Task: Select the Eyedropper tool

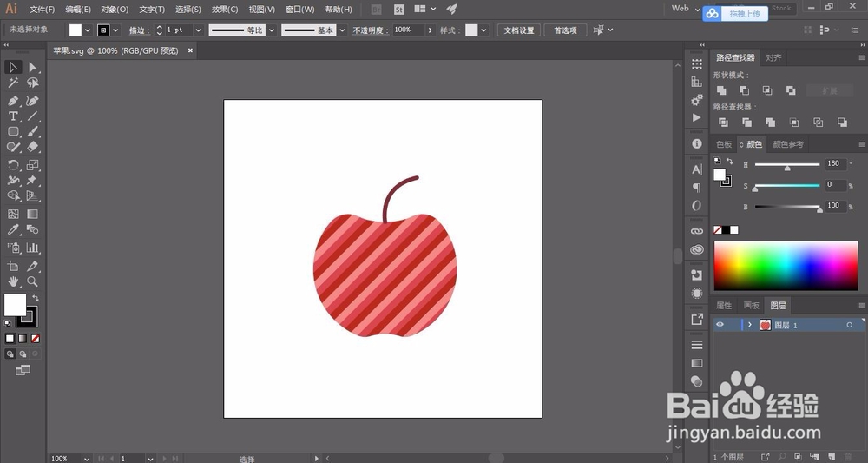Action: (x=13, y=230)
